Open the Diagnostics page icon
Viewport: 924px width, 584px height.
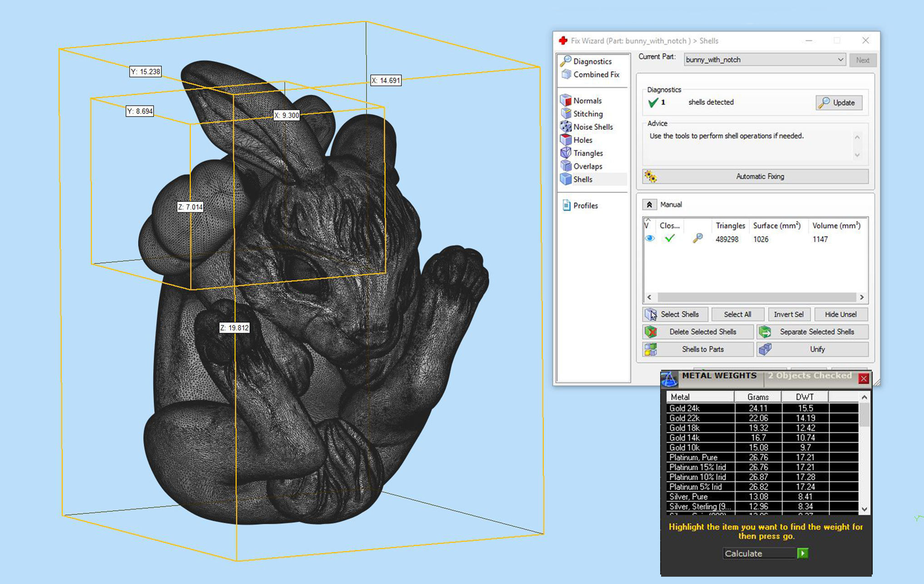[x=566, y=61]
